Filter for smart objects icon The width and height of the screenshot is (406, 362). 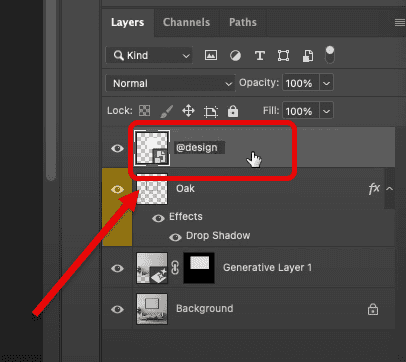(308, 56)
